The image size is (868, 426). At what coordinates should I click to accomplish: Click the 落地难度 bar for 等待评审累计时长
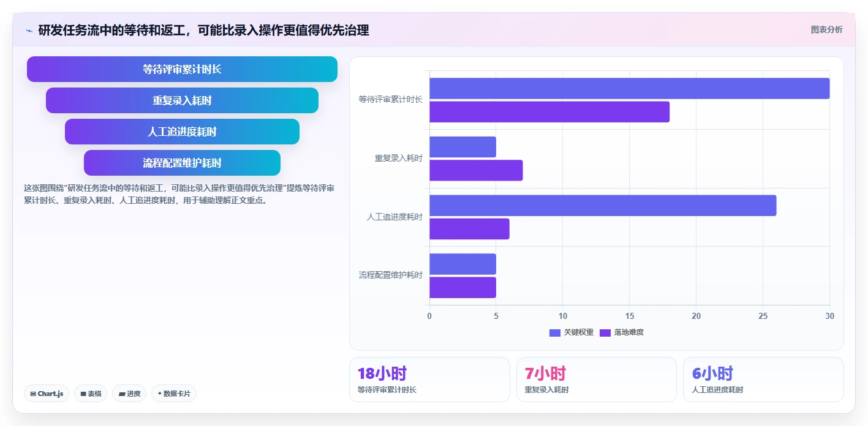coord(549,112)
